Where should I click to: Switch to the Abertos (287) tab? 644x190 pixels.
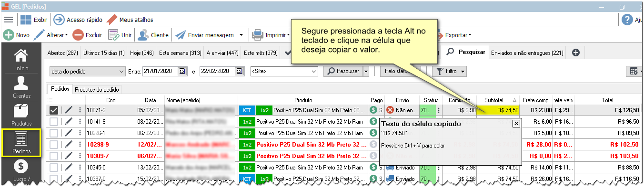pos(62,53)
